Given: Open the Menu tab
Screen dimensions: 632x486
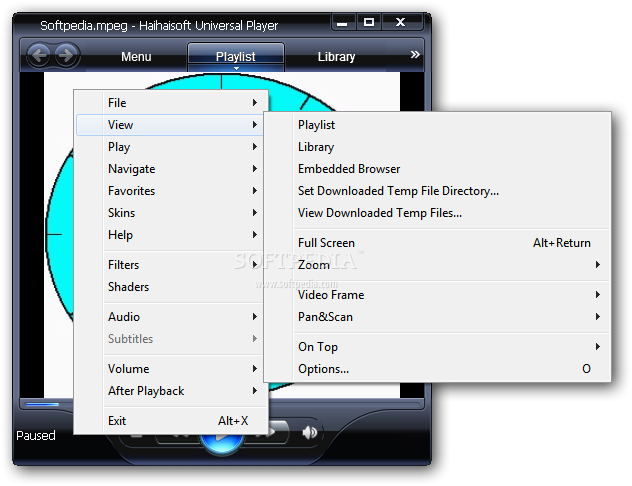Looking at the screenshot, I should 136,56.
